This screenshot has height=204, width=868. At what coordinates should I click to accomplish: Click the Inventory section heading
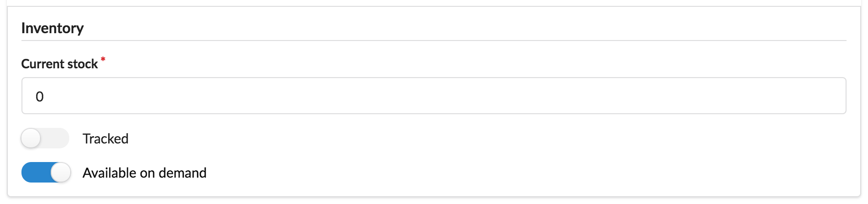(52, 28)
